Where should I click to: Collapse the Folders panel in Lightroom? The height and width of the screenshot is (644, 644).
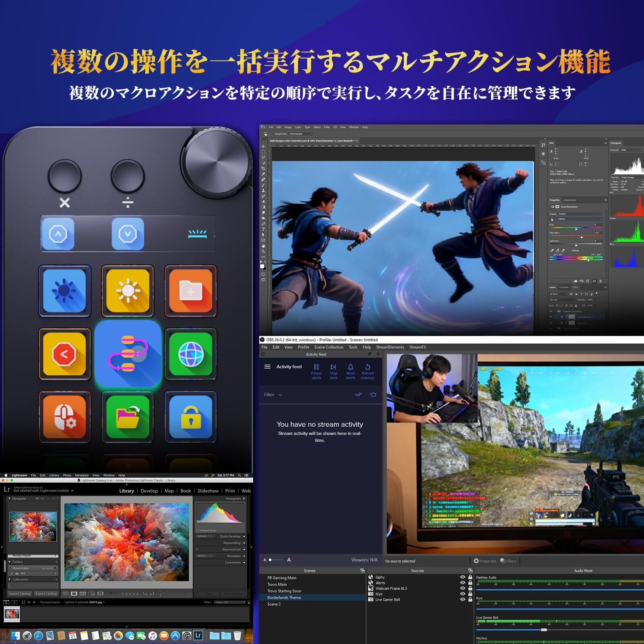coord(10,562)
